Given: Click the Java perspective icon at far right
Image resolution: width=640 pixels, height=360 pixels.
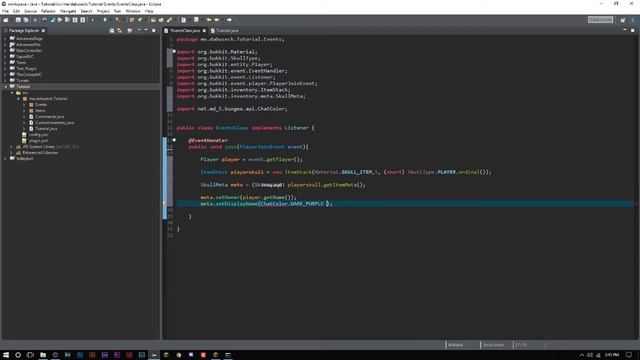Looking at the screenshot, I should click(x=633, y=20).
